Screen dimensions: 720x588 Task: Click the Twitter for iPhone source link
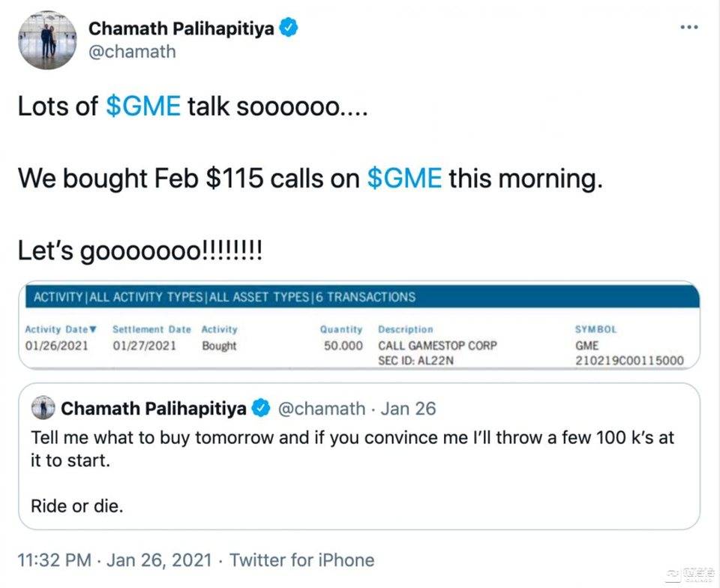(301, 560)
